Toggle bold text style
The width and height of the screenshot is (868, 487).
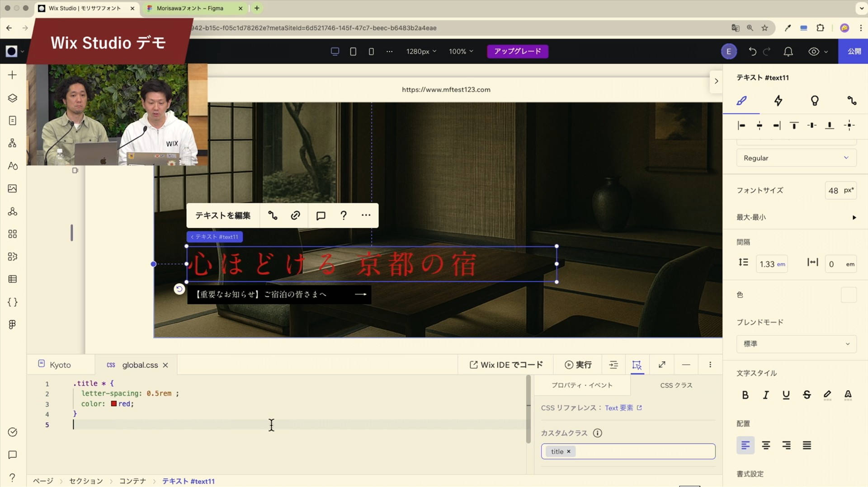[745, 395]
